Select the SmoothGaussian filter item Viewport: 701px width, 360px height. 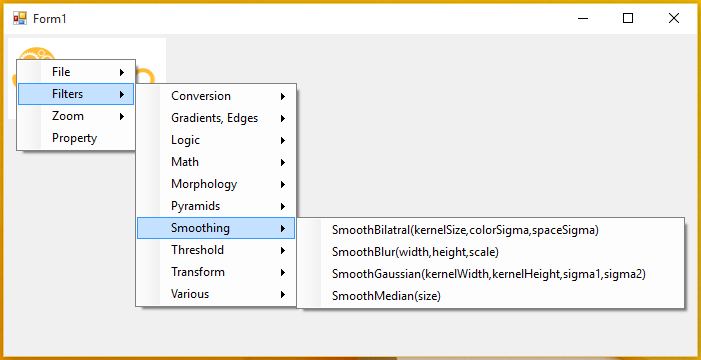tap(490, 274)
